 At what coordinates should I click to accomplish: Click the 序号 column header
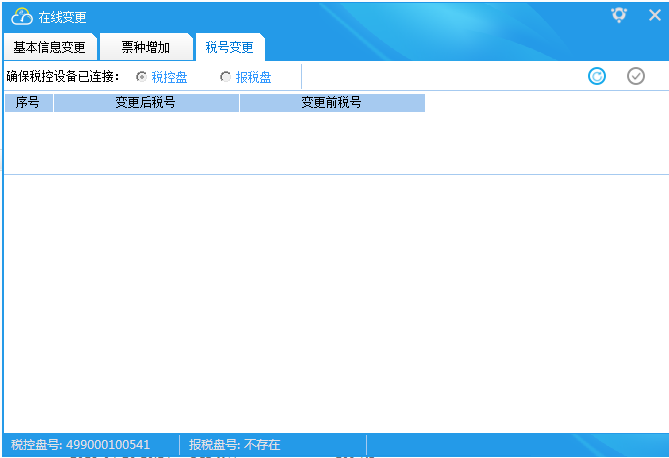(x=29, y=103)
